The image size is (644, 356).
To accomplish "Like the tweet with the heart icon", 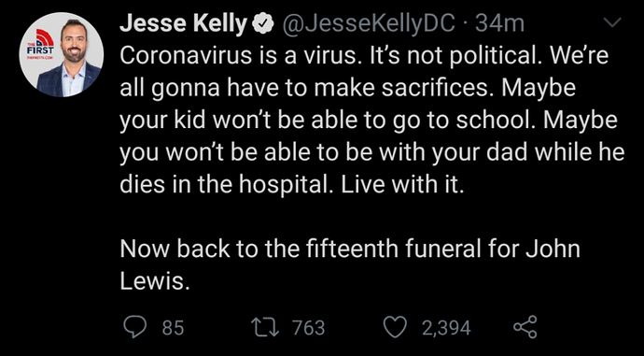I will [x=396, y=327].
